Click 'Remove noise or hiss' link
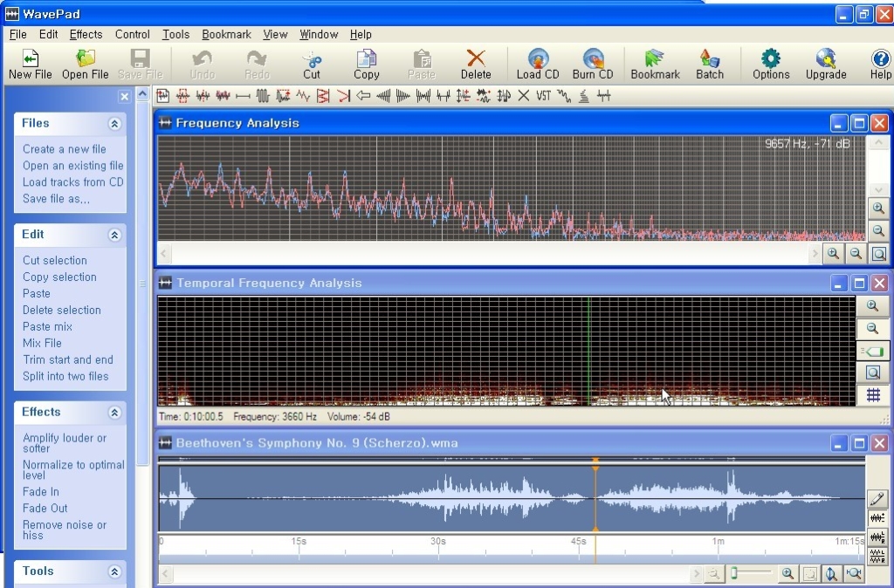This screenshot has width=894, height=588. click(x=65, y=530)
